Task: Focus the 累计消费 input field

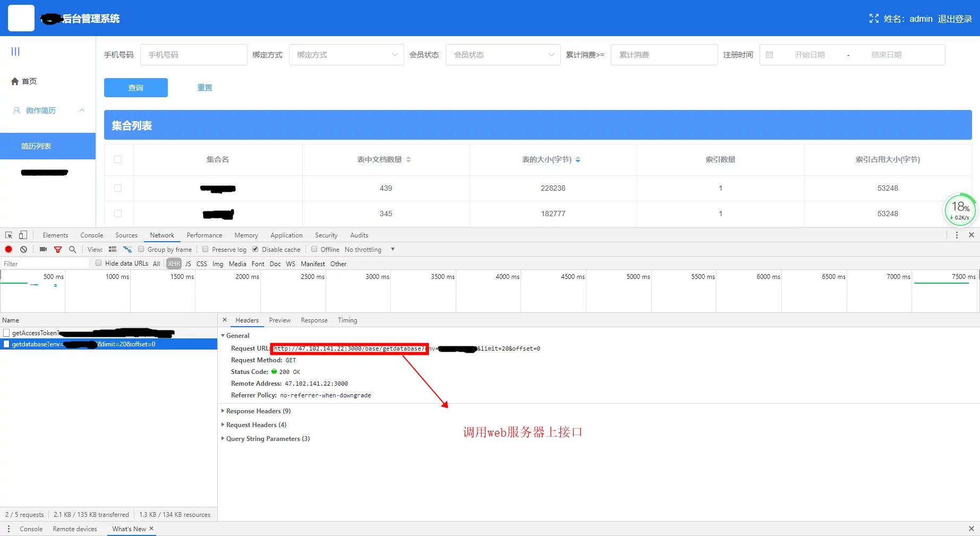Action: click(x=664, y=55)
